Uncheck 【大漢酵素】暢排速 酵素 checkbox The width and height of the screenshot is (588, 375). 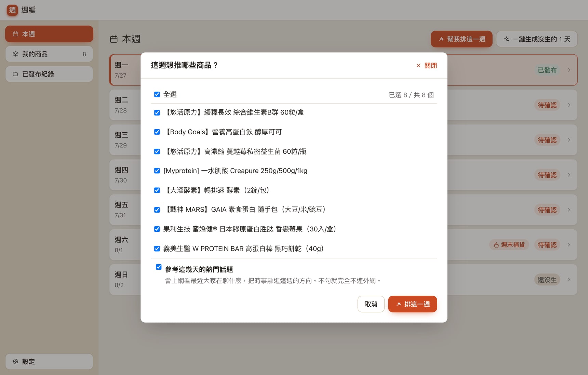(157, 190)
